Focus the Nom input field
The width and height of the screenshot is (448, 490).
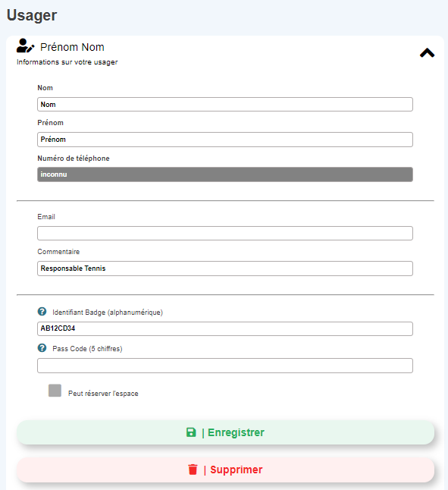tap(225, 105)
